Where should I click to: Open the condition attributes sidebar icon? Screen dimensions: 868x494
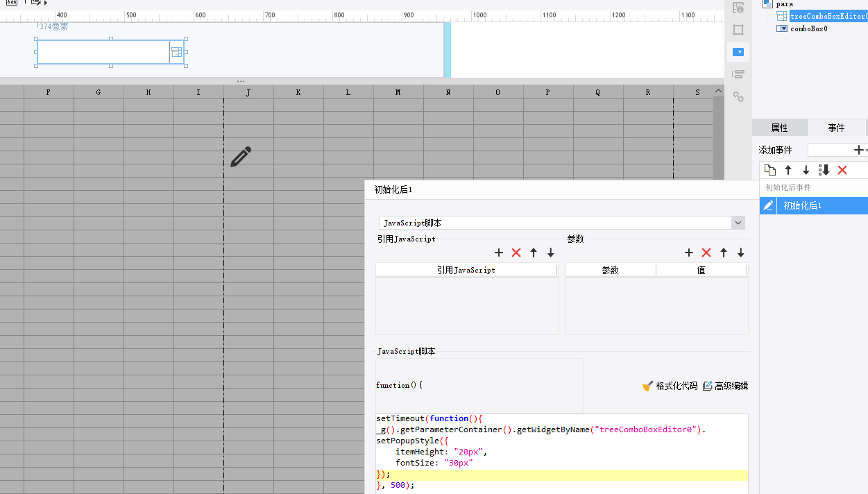pyautogui.click(x=738, y=74)
